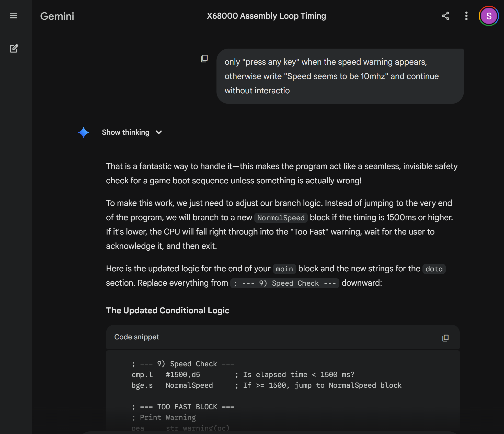Open the account avatar labeled S
Image resolution: width=504 pixels, height=434 pixels.
click(x=489, y=16)
